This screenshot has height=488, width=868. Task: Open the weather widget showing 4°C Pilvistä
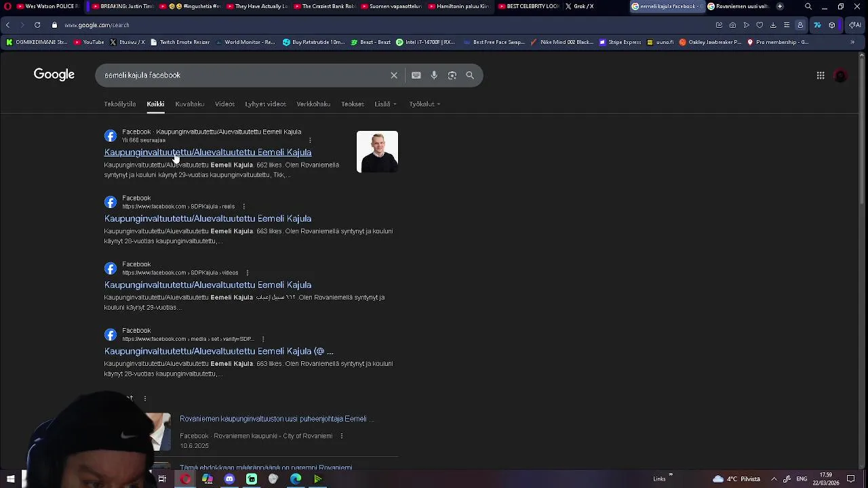[736, 479]
